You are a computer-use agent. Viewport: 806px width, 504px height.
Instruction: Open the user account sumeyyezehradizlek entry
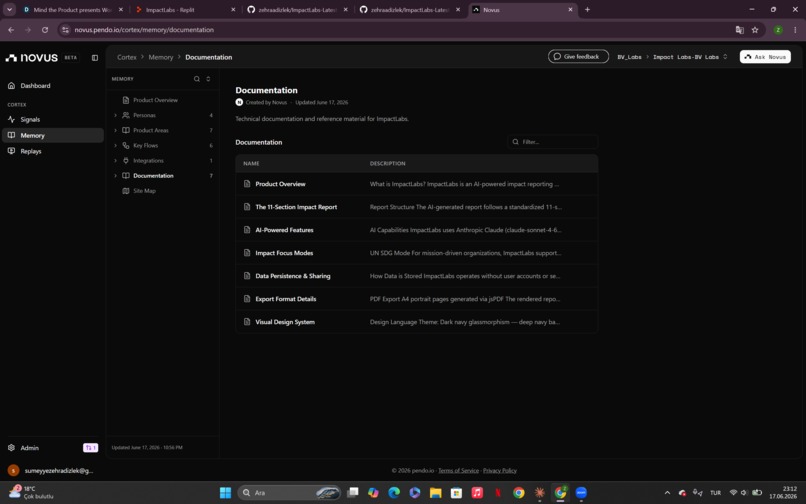[x=50, y=471]
